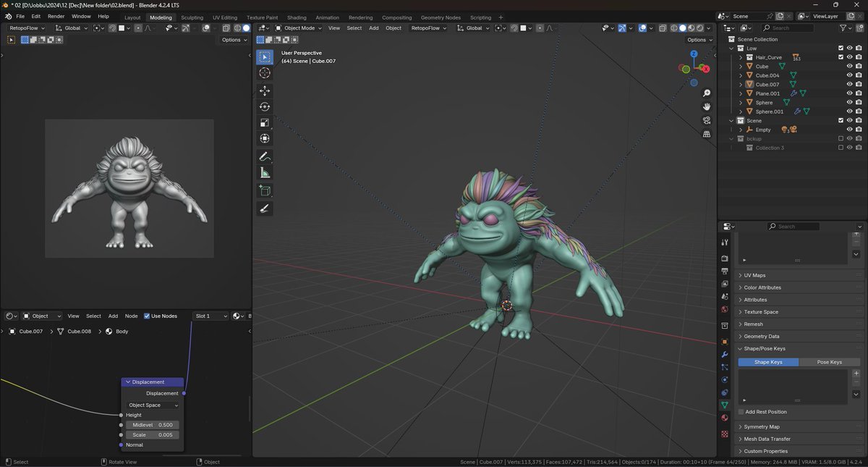Open the Object Space dropdown in Displacement node
The height and width of the screenshot is (467, 868).
coord(153,405)
